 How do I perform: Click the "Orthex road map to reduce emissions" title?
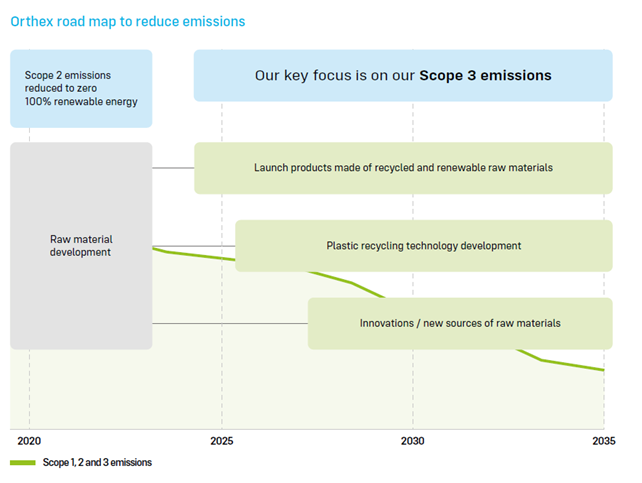(128, 21)
